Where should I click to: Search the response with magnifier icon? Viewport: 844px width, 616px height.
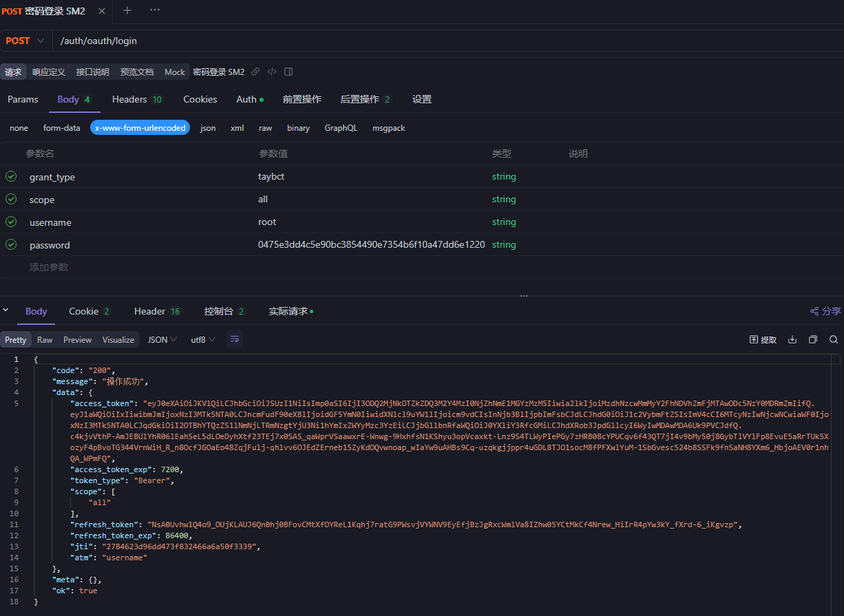click(834, 339)
